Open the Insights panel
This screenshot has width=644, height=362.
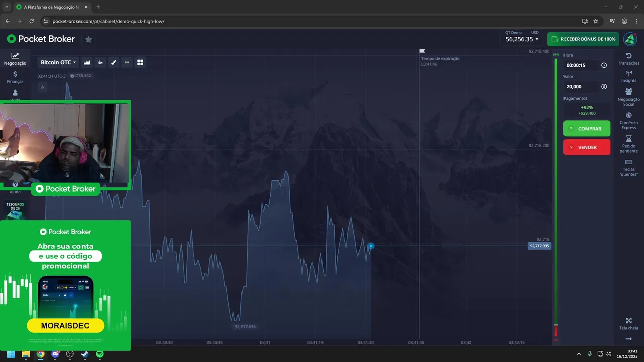click(628, 76)
